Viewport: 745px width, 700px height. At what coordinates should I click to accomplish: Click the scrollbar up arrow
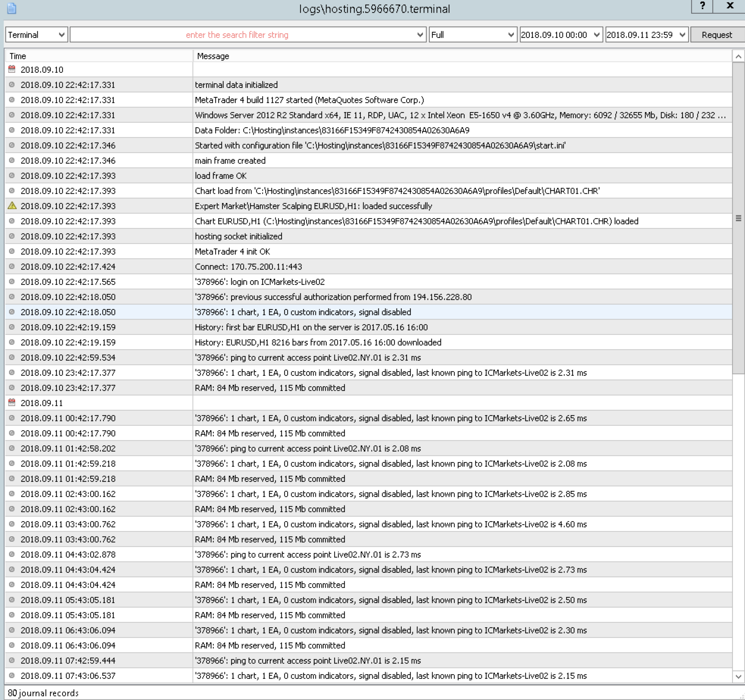point(738,56)
